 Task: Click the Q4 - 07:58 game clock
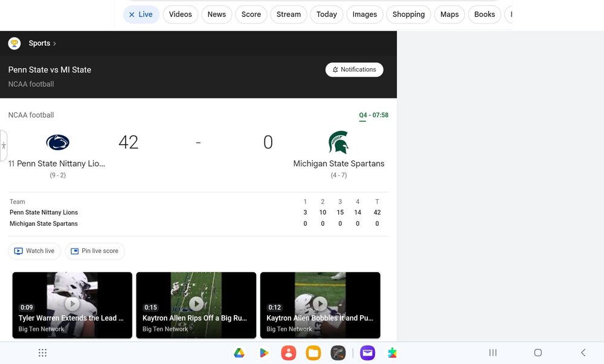tap(374, 115)
